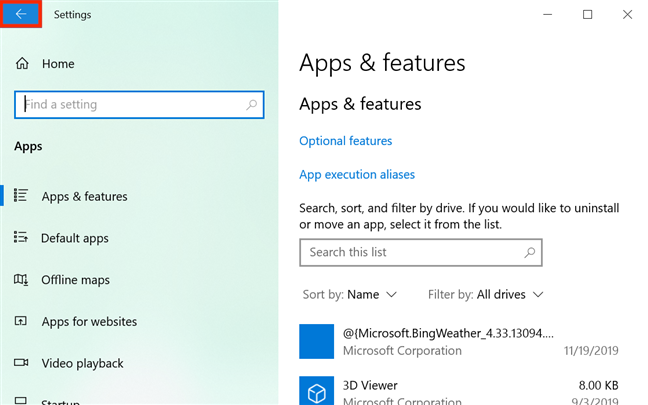Screen dimensions: 648x405
Task: Open the Offline maps section
Action: [76, 280]
